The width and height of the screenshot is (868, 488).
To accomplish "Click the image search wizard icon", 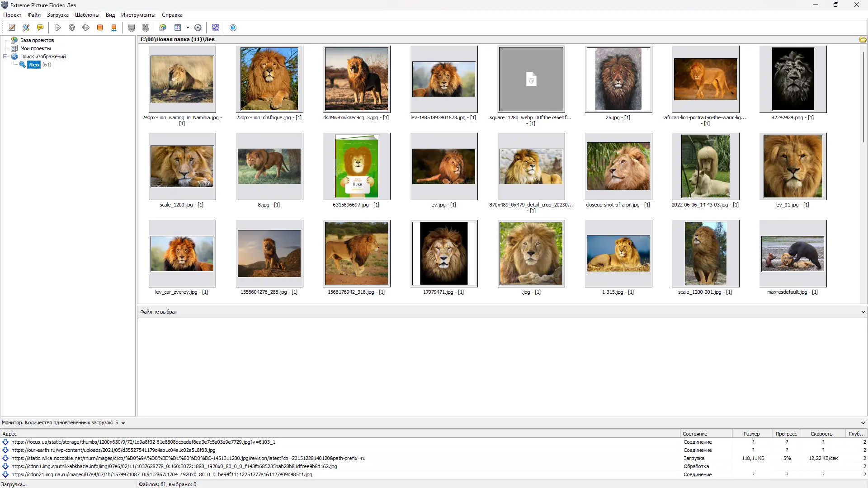I will tap(26, 28).
